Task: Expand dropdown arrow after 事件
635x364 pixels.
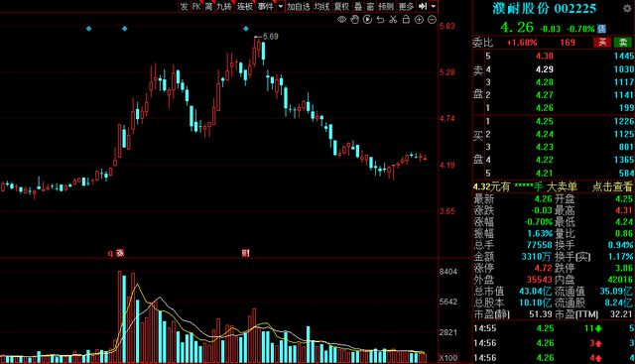Action: (x=280, y=6)
